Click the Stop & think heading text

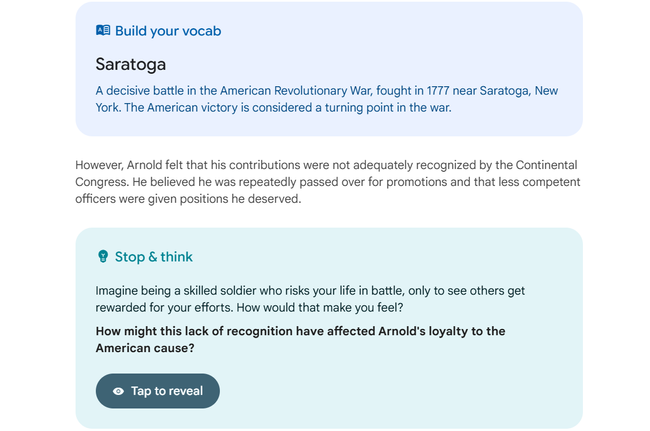click(154, 257)
